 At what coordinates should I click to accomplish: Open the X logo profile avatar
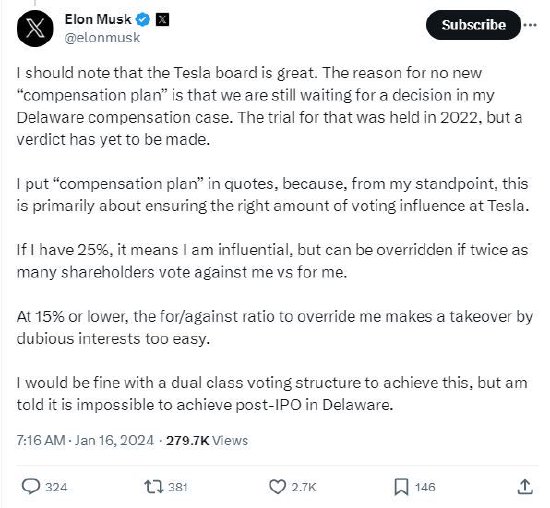pos(35,28)
